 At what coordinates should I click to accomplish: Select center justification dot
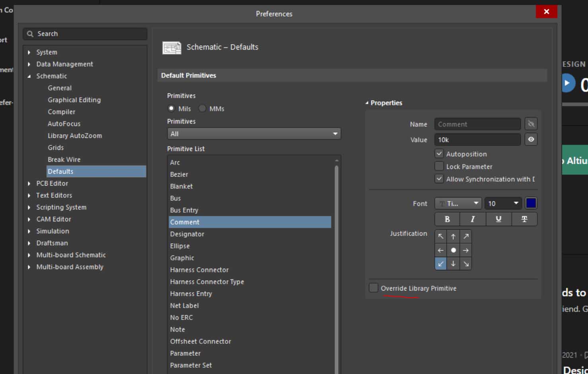(453, 250)
